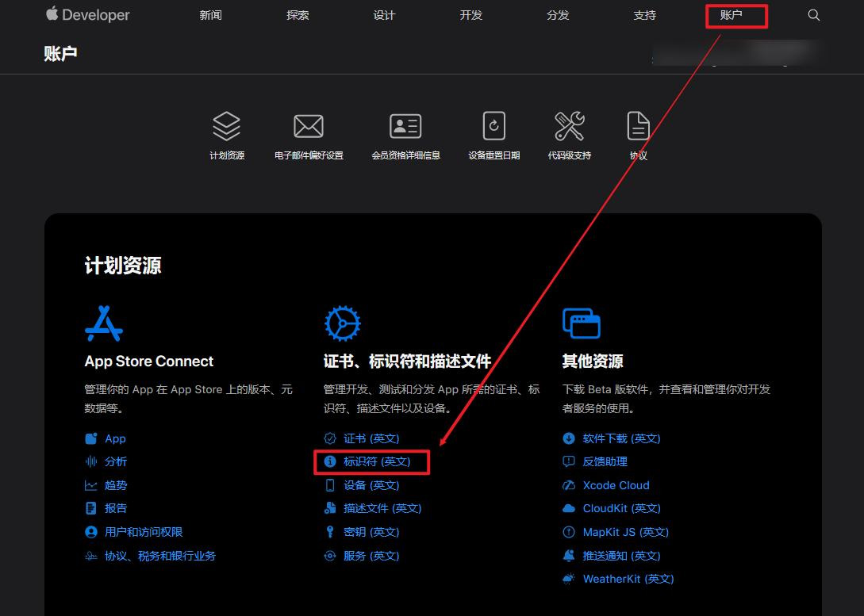Click the 电子邮件偏好设置 envelope icon
This screenshot has width=864, height=616.
pos(309,127)
